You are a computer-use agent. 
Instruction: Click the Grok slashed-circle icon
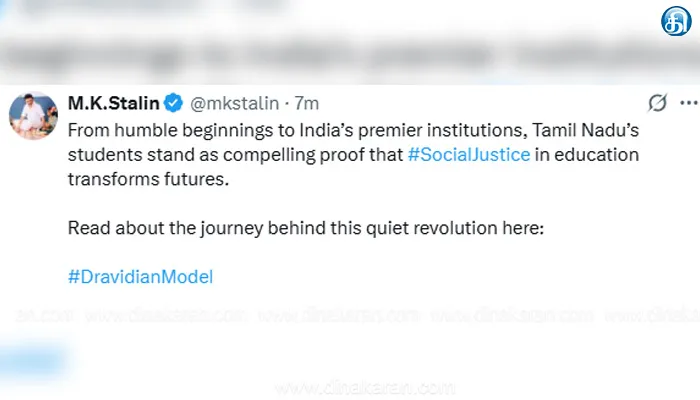point(658,103)
